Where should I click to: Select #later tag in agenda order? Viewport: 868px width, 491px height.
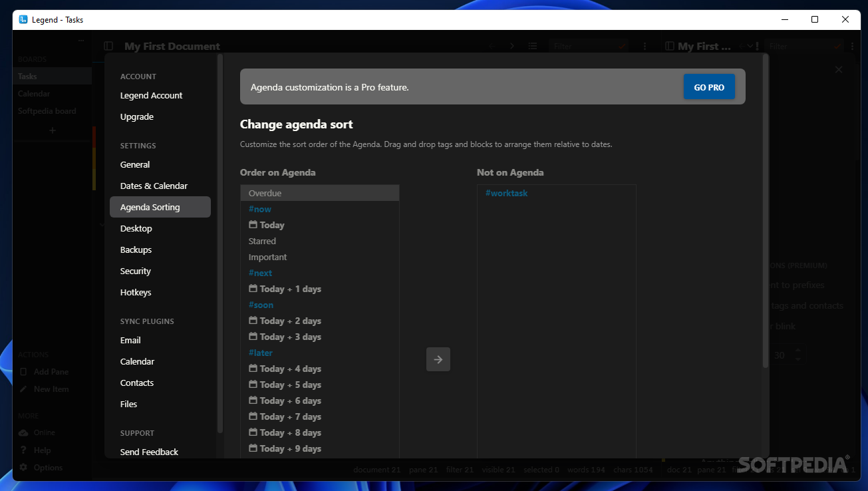click(x=320, y=353)
